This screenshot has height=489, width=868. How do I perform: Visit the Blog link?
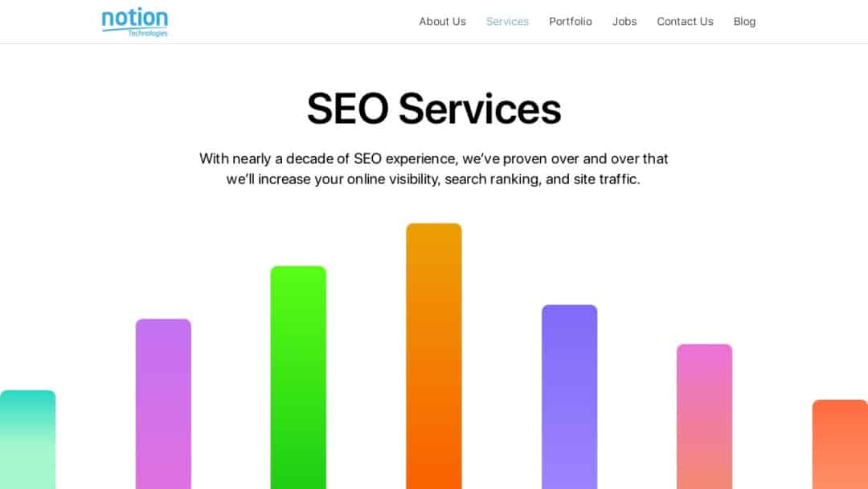click(744, 22)
